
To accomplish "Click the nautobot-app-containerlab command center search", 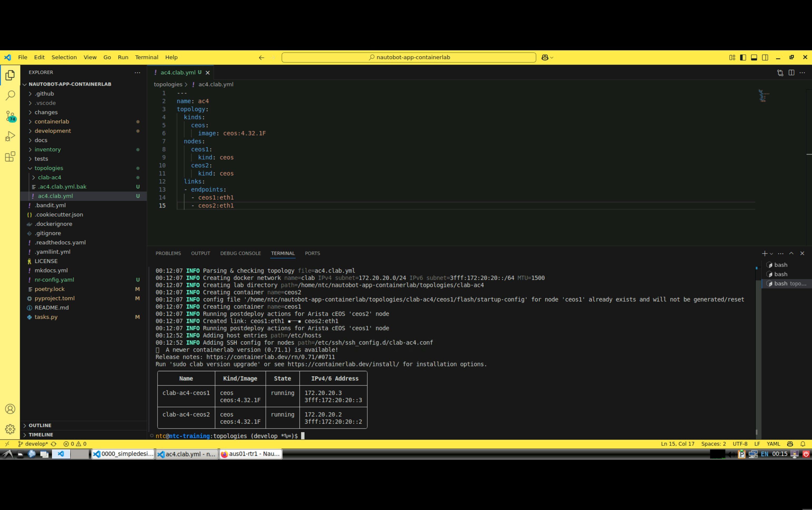I will [x=409, y=57].
